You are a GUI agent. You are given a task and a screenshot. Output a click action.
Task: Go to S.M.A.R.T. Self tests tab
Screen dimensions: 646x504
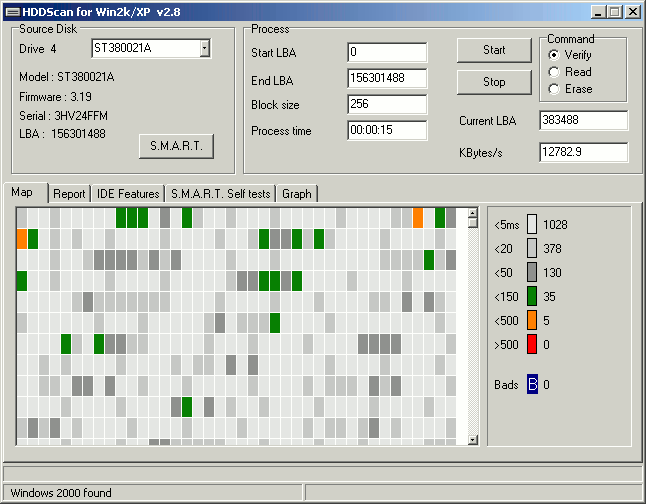220,194
